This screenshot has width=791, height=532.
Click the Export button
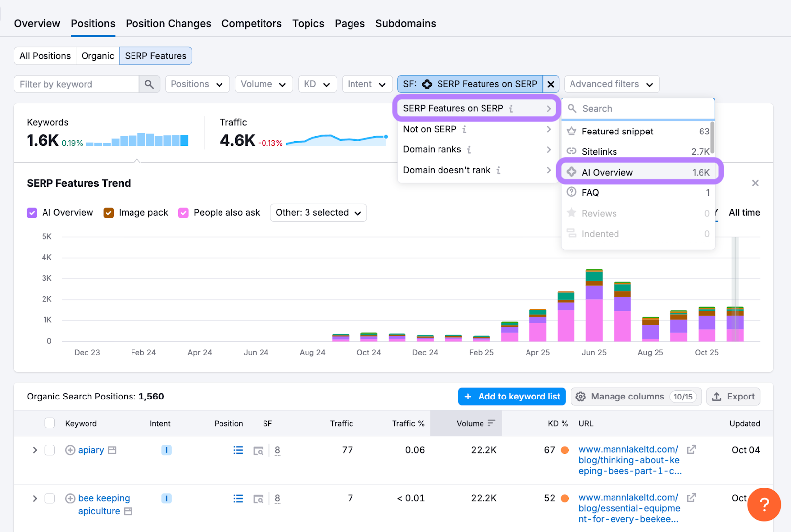click(733, 397)
